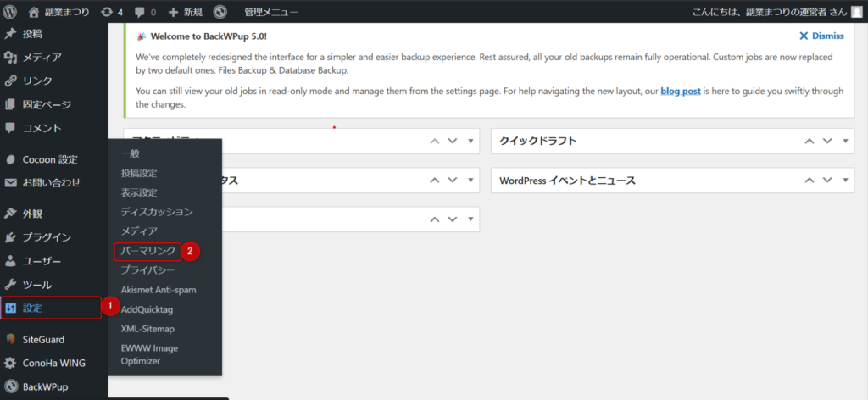868x400 pixels.
Task: Open お問い合わせ contact menu
Action: click(53, 182)
